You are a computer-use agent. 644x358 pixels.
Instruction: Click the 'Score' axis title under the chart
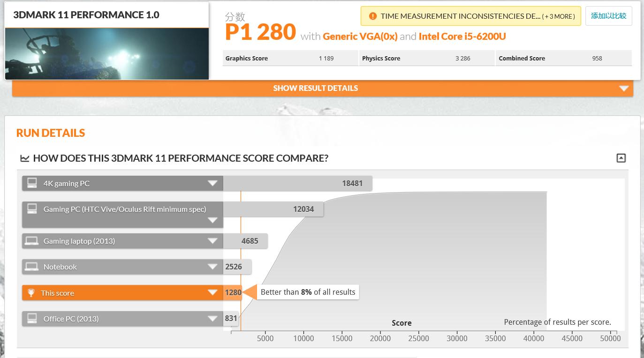402,323
